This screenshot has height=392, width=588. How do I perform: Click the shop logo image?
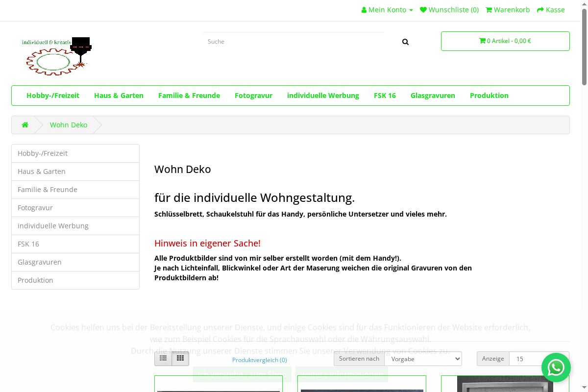pyautogui.click(x=57, y=55)
